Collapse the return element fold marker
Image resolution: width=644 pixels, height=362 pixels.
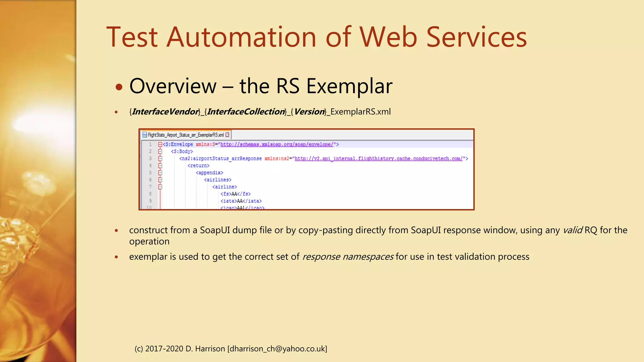[x=160, y=166]
